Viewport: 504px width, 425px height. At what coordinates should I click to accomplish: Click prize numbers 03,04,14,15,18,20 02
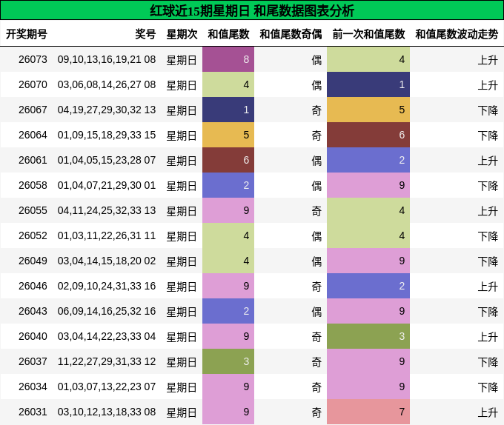[107, 261]
